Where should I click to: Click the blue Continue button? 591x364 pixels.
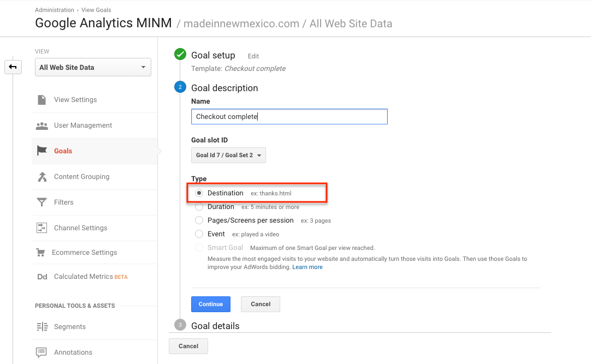pyautogui.click(x=211, y=304)
